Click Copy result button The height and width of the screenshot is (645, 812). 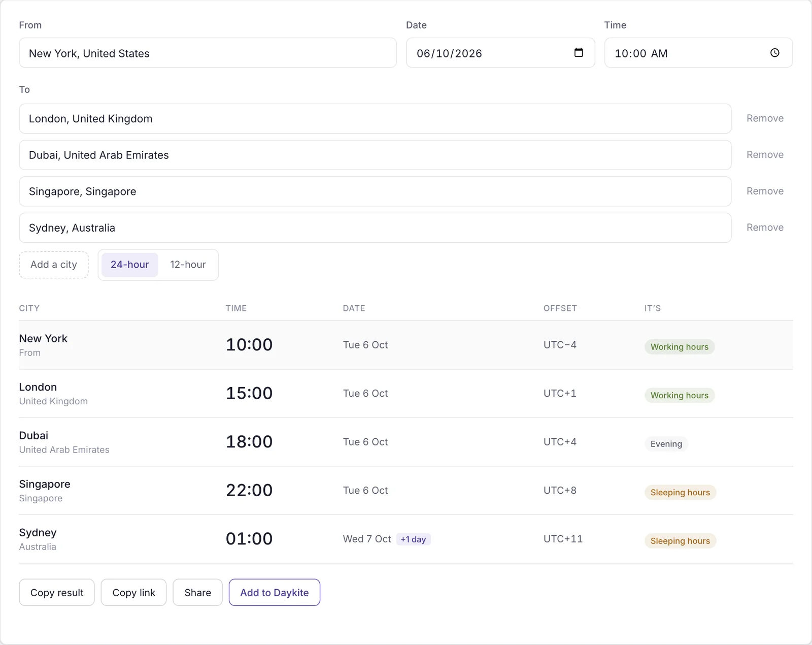pos(57,593)
